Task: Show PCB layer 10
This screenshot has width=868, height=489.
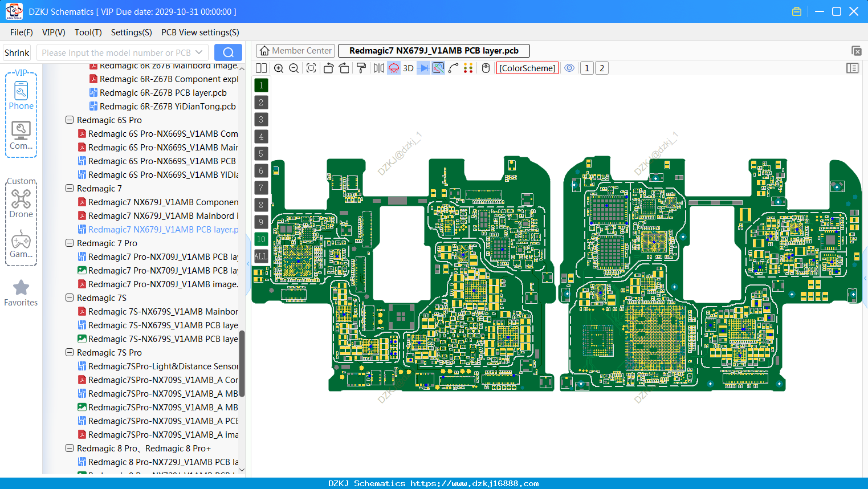Action: tap(261, 239)
